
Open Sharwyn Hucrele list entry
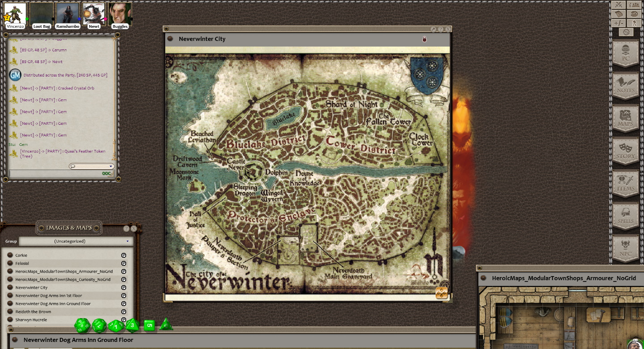[31, 320]
